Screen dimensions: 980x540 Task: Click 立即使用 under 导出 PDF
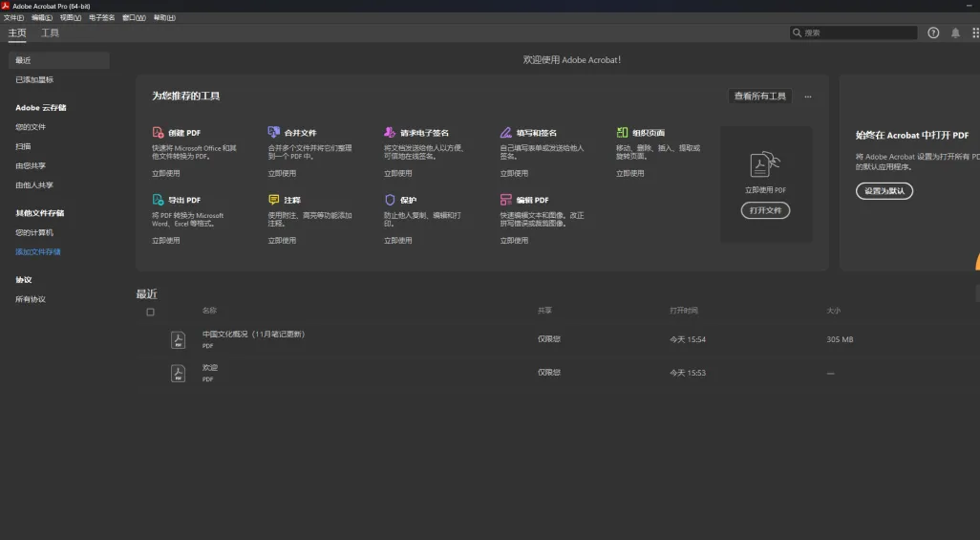(x=165, y=240)
